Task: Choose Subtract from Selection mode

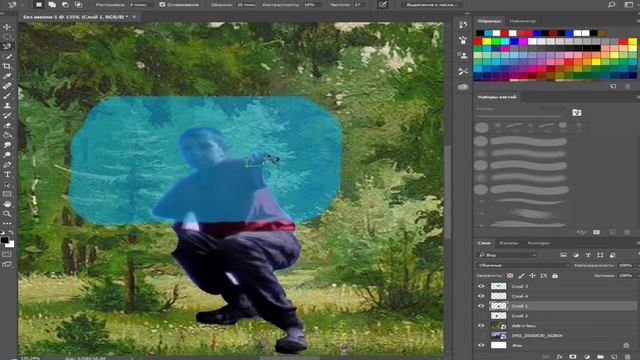Action: [x=65, y=4]
